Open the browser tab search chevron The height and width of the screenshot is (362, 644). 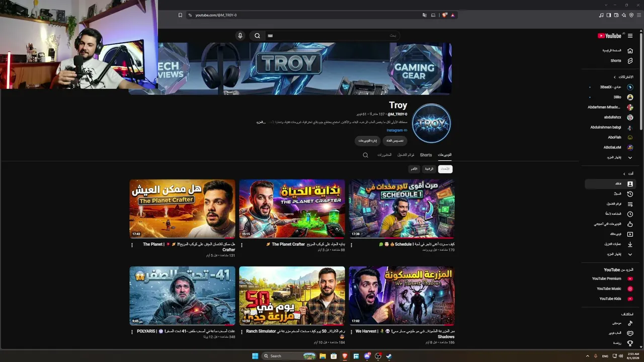pyautogui.click(x=606, y=5)
